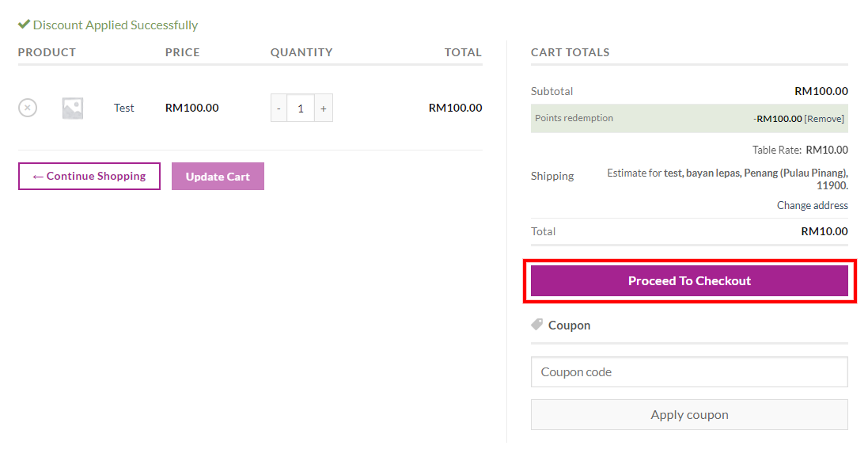
Task: Open the Change address link
Action: click(x=812, y=205)
